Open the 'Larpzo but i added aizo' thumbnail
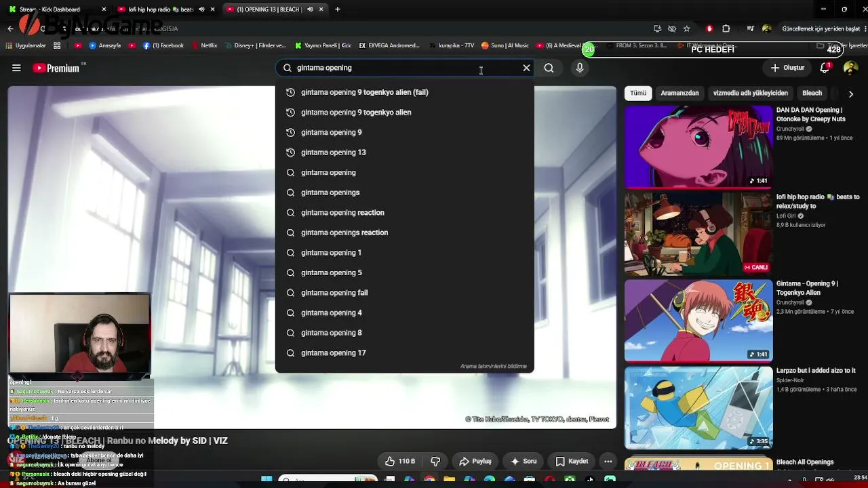Viewport: 868px width, 488px height. point(698,408)
